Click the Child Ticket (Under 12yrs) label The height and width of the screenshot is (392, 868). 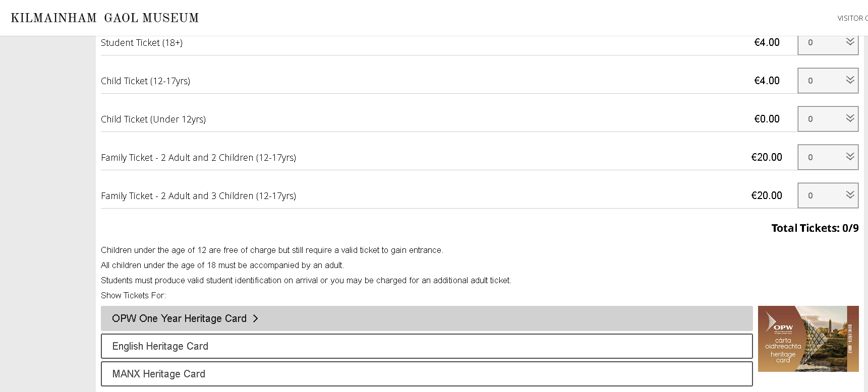point(153,119)
